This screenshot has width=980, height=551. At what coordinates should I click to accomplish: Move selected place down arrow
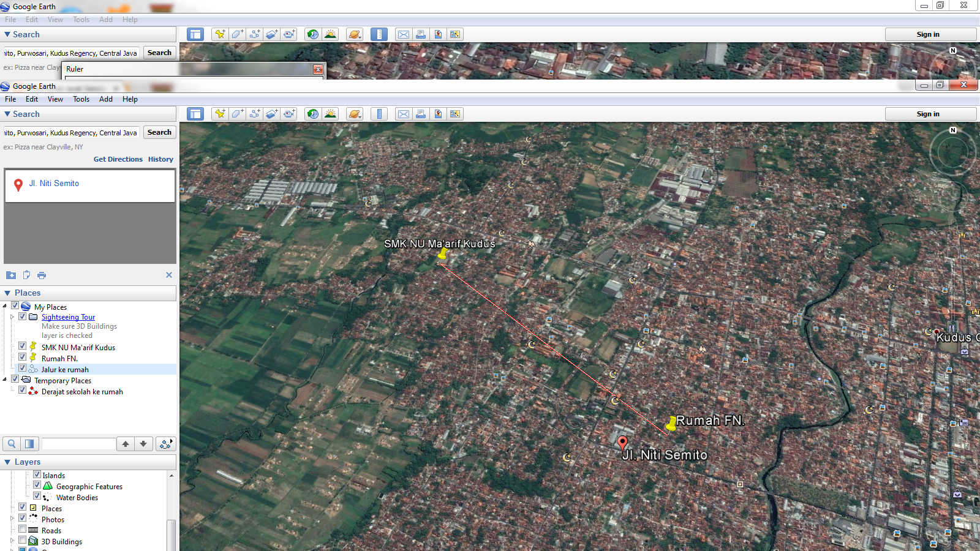click(143, 444)
